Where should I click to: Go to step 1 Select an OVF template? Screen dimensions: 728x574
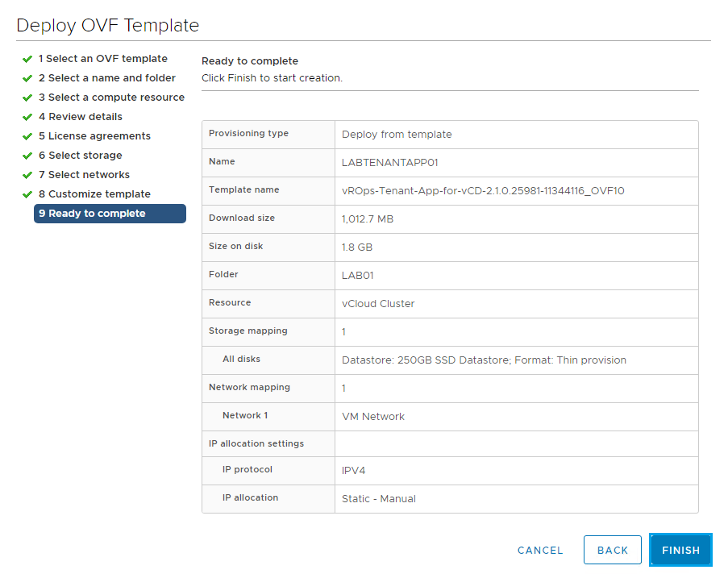point(102,59)
